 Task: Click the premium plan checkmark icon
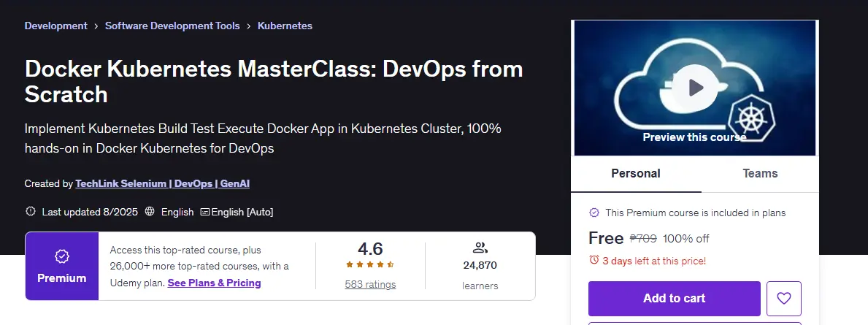tap(594, 213)
